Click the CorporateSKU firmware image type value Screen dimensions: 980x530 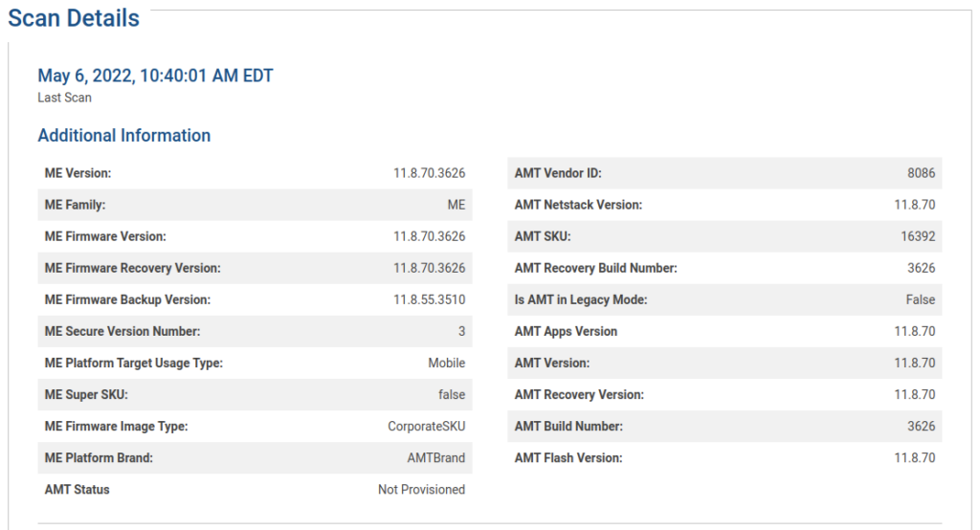(x=426, y=427)
